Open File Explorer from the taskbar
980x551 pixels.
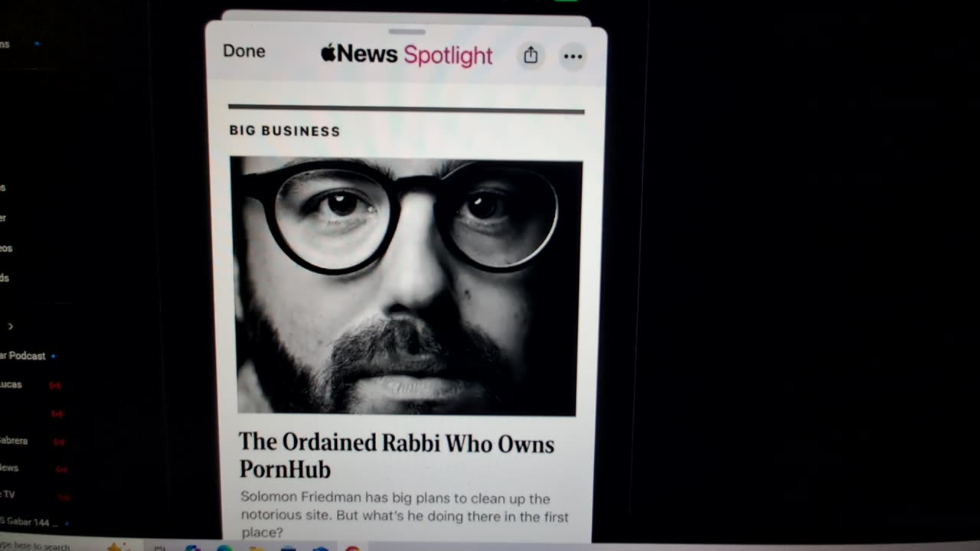(256, 548)
